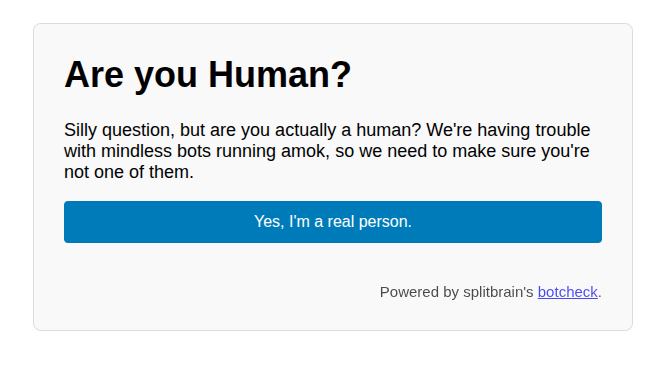The image size is (654, 366).
Task: Click the word "Silly" starting the paragraph
Action: pyautogui.click(x=80, y=130)
